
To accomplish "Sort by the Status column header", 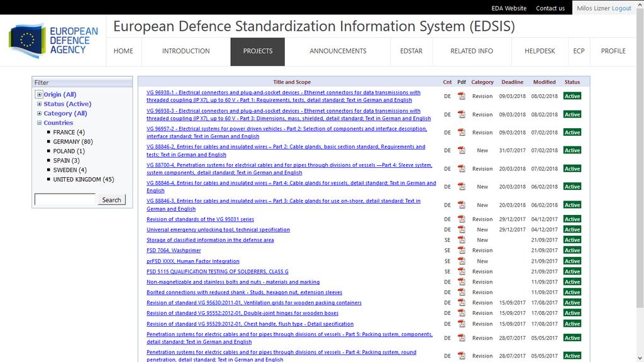I will (x=572, y=82).
